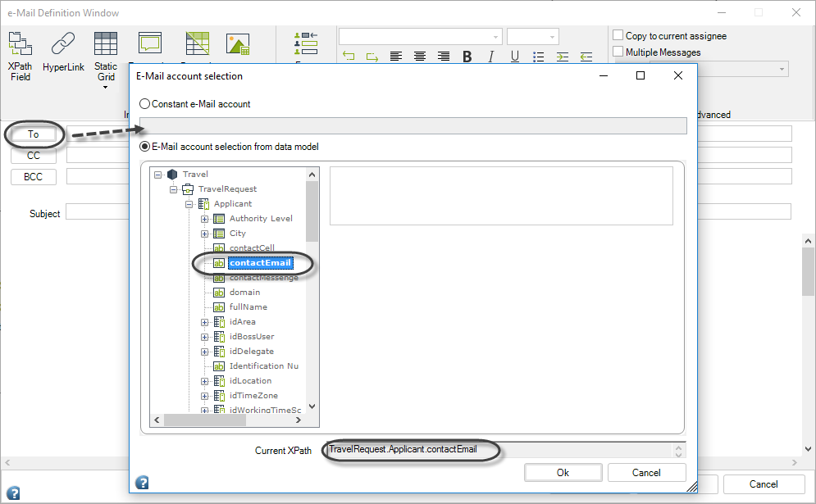The width and height of the screenshot is (816, 504).
Task: Click Ok in account selection dialog
Action: tap(563, 472)
